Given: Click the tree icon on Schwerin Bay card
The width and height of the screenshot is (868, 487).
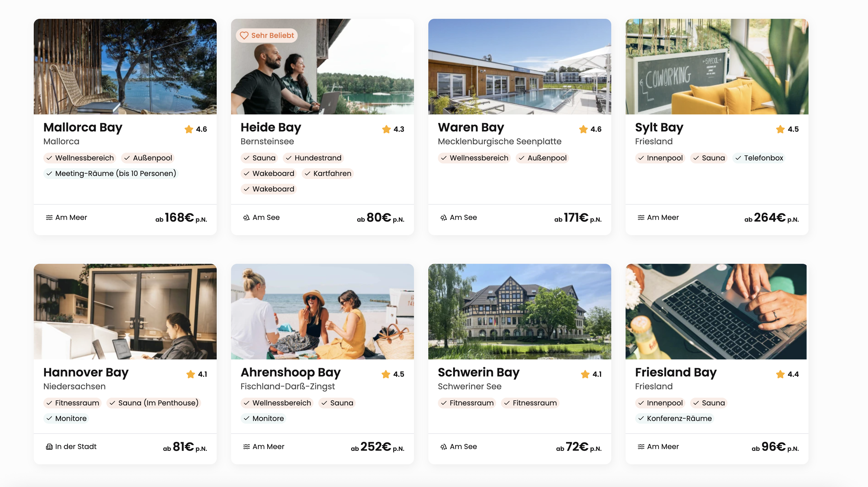Looking at the screenshot, I should coord(444,446).
